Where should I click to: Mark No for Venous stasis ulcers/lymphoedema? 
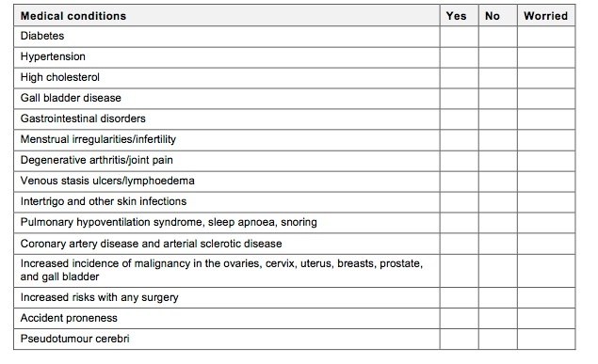click(498, 182)
